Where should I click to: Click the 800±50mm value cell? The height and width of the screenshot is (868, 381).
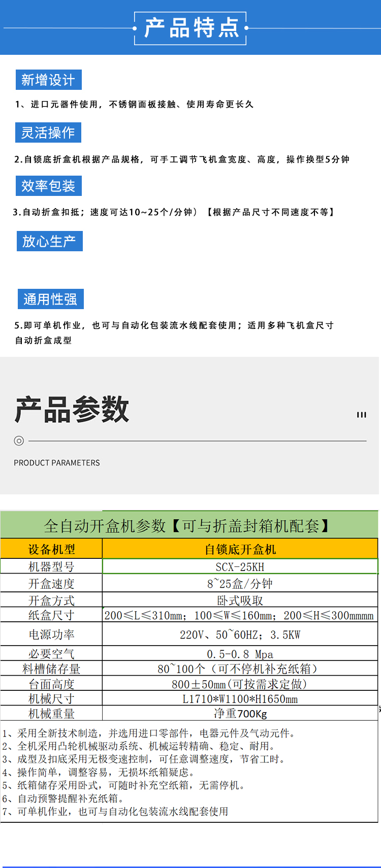coord(240,684)
